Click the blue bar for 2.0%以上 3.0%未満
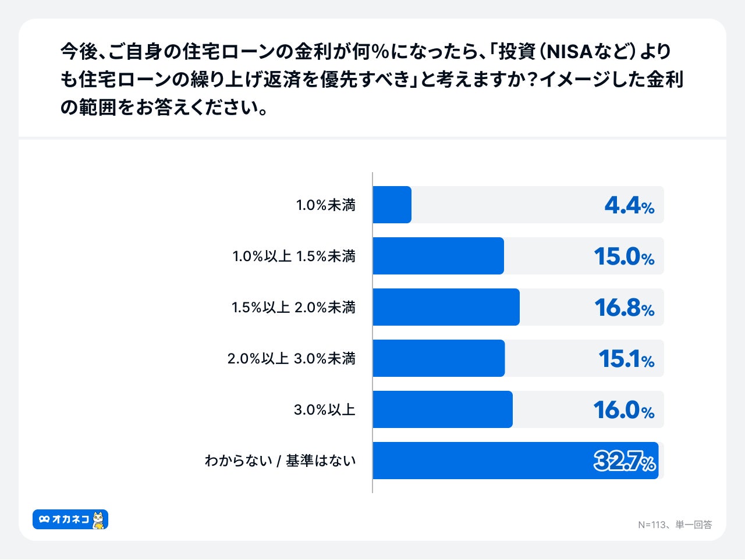This screenshot has height=560, width=745. pyautogui.click(x=438, y=358)
